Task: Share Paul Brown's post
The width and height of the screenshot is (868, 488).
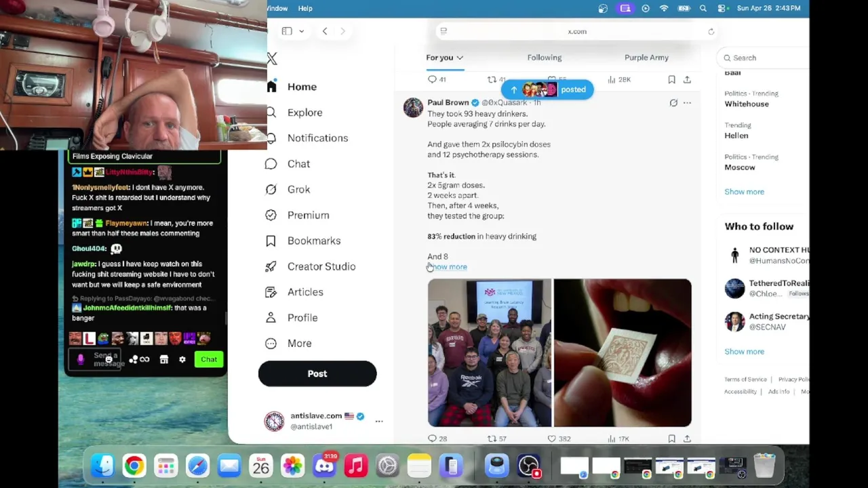Action: click(x=687, y=439)
